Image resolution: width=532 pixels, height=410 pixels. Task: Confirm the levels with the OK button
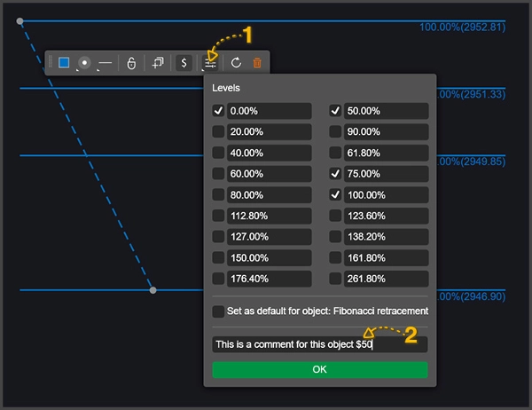(x=320, y=369)
